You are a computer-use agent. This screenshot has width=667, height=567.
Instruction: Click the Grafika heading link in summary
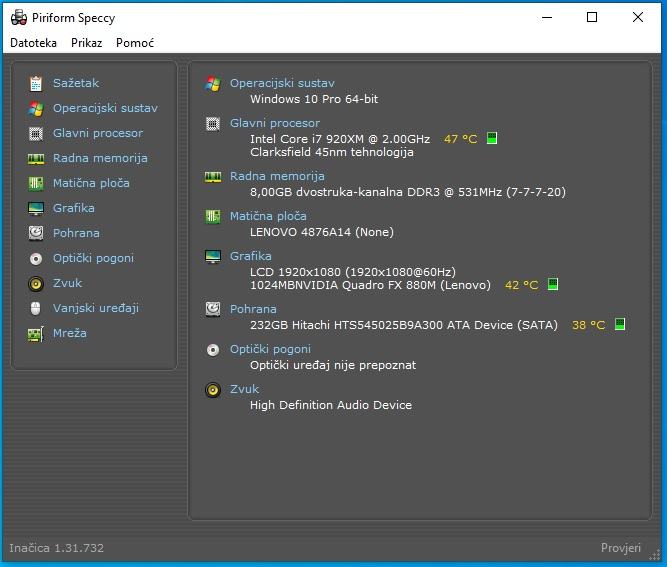(251, 256)
